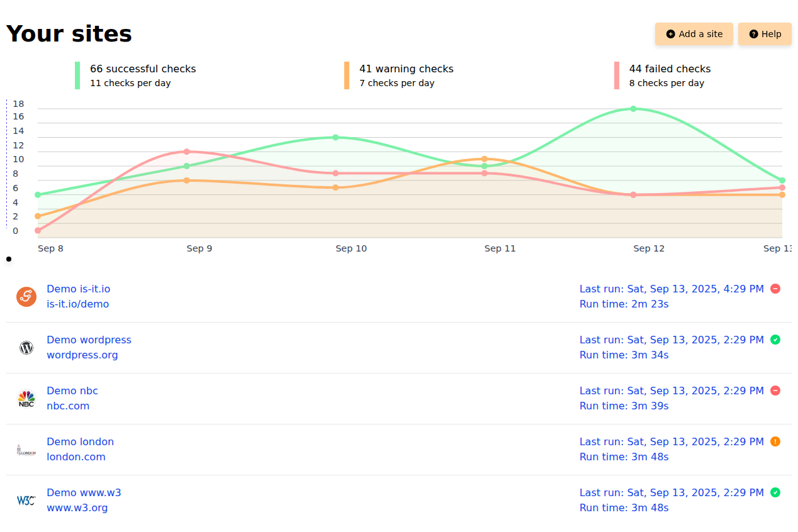Click green success status icon for wordpress

[775, 340]
